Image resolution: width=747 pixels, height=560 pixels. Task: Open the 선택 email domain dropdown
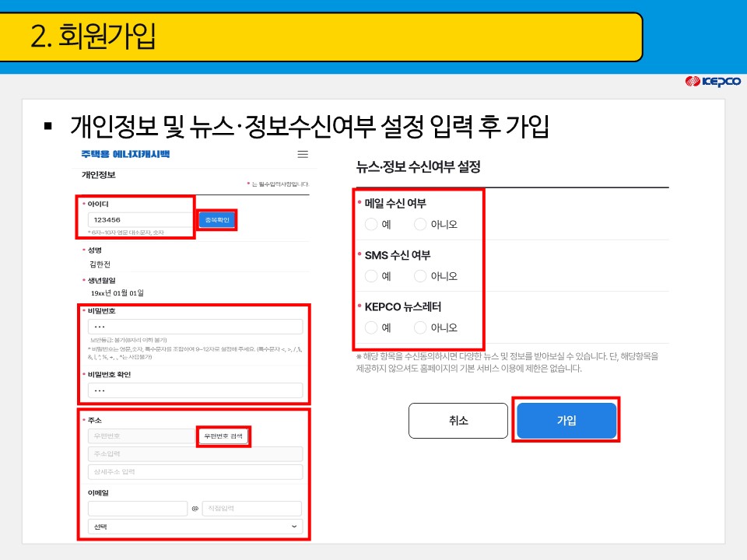(x=195, y=527)
